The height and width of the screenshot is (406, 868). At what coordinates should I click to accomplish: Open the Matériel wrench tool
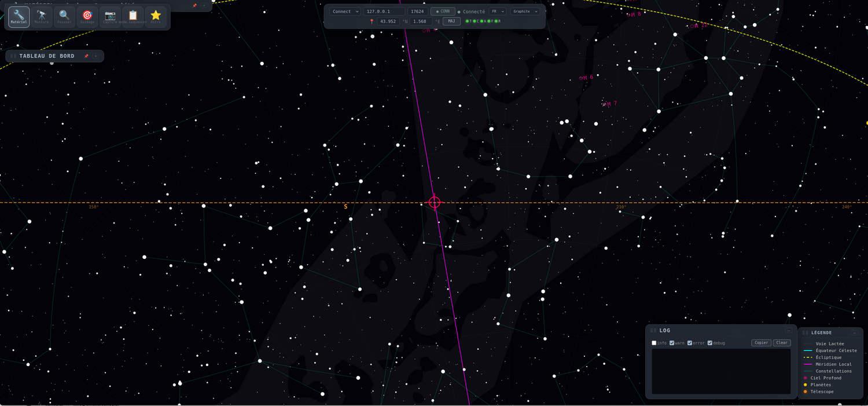click(19, 17)
